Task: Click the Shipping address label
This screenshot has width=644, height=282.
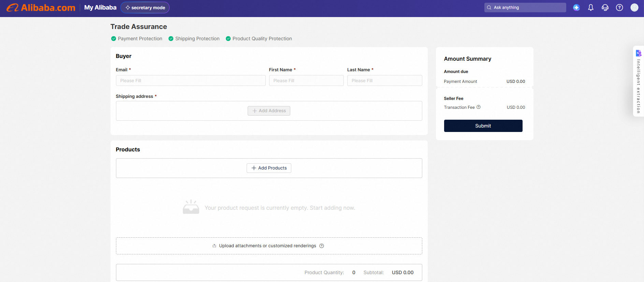Action: (134, 97)
